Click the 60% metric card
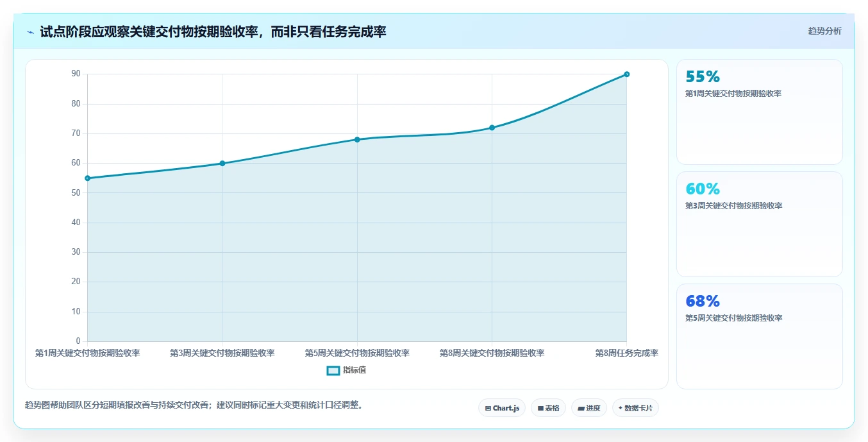Screen dimensions: 868x442 pyautogui.click(x=759, y=225)
